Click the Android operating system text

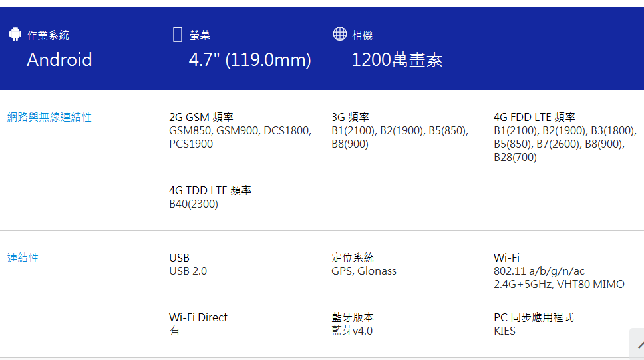[x=60, y=60]
